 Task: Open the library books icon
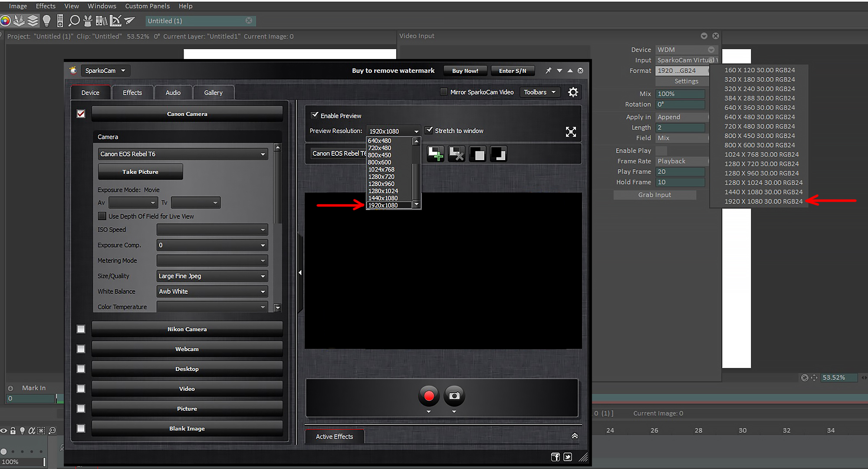click(x=101, y=20)
